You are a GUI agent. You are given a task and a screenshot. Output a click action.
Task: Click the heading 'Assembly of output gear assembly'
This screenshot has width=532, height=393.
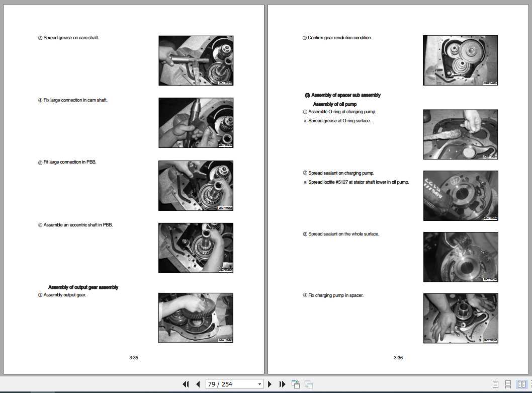point(83,287)
